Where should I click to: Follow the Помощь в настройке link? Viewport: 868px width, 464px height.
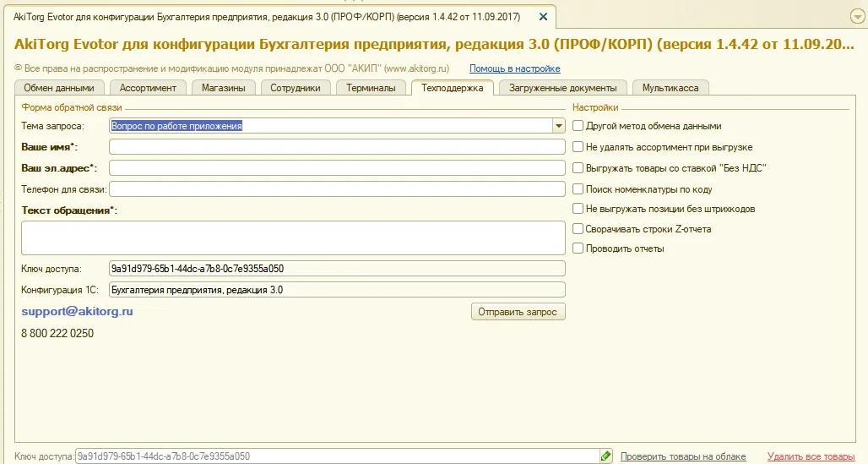[514, 68]
